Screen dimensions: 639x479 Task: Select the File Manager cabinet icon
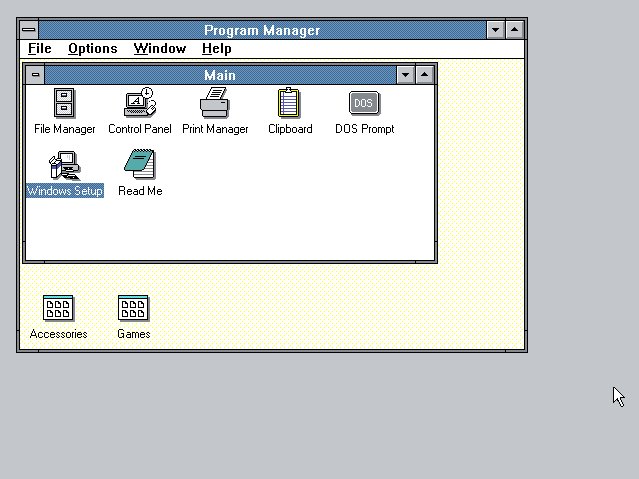tap(64, 103)
